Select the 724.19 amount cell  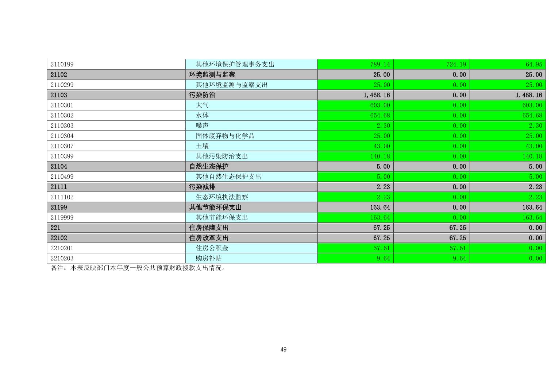pos(456,65)
